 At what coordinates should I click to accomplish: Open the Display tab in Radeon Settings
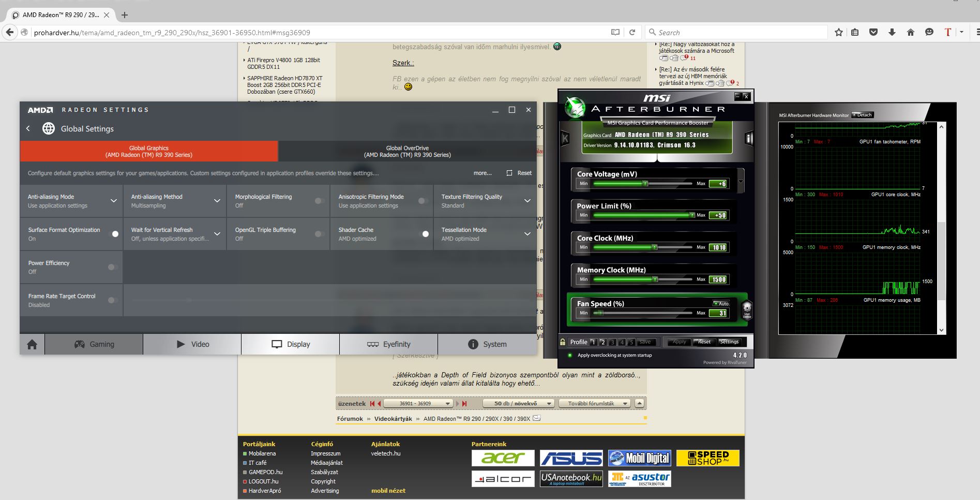click(291, 344)
